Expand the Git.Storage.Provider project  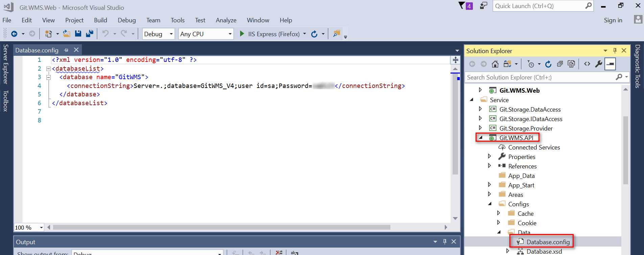click(x=480, y=128)
